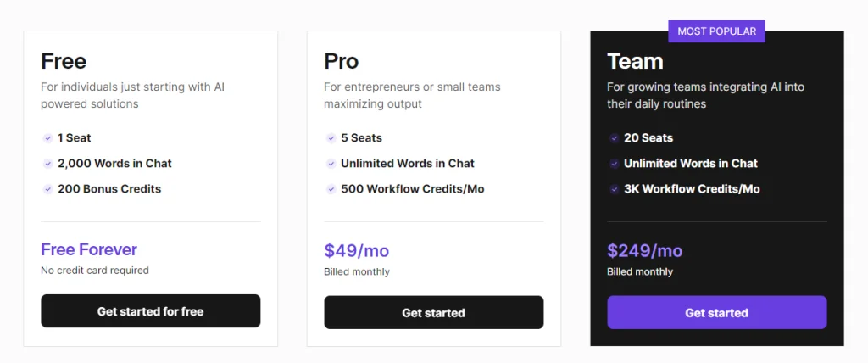This screenshot has height=363, width=868.
Task: Select the MOST POPULAR badge
Action: pyautogui.click(x=717, y=31)
